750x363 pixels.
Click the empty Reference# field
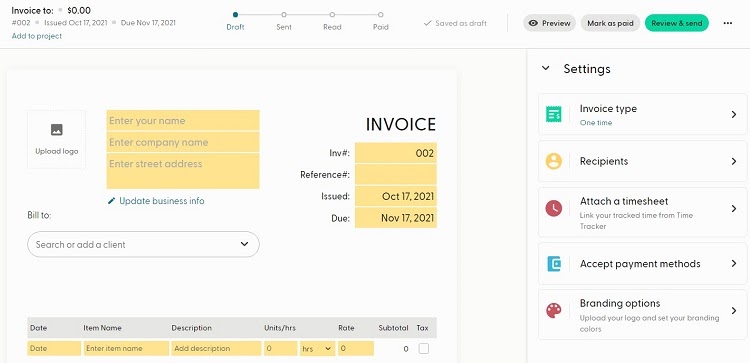(396, 175)
